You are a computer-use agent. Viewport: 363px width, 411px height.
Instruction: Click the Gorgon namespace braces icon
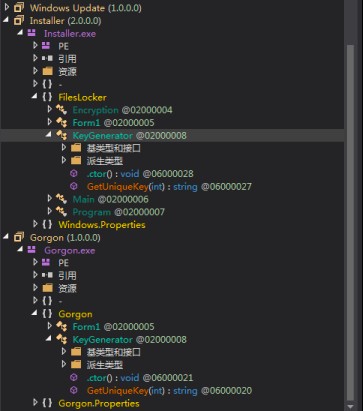[47, 314]
